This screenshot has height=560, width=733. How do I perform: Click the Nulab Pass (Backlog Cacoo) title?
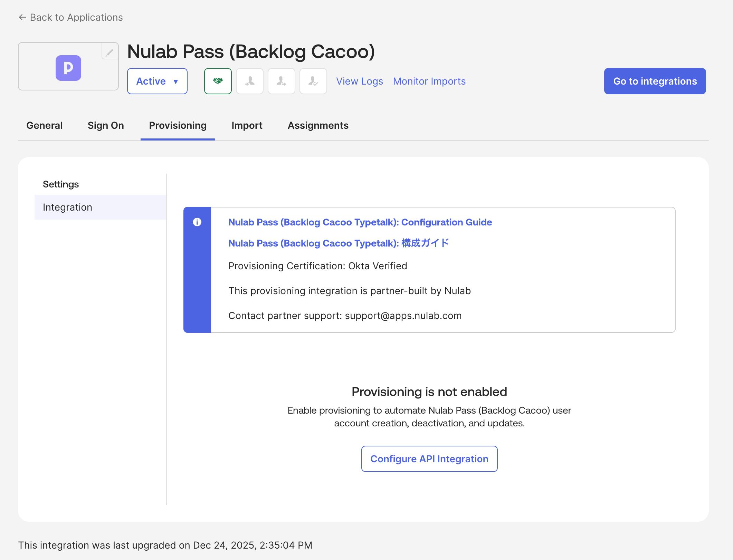[251, 51]
